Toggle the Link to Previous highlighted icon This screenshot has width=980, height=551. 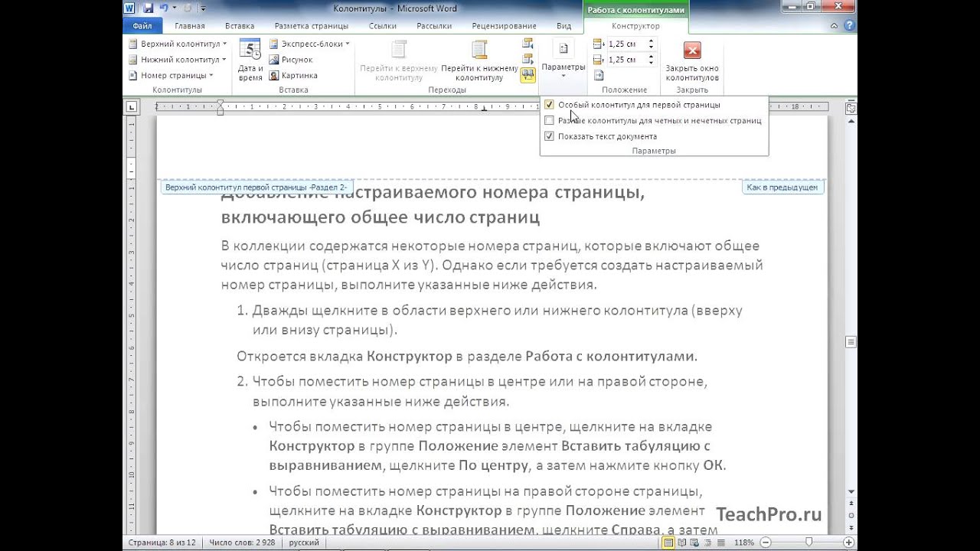pos(528,75)
